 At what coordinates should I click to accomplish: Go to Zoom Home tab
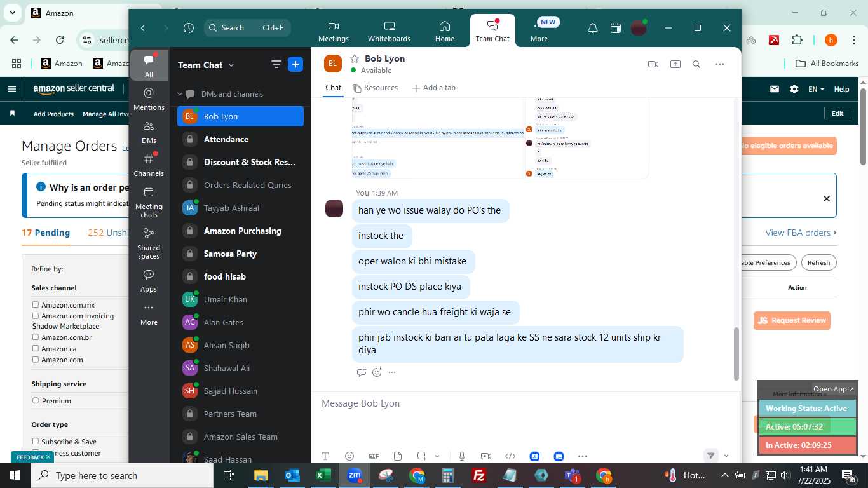(x=445, y=31)
